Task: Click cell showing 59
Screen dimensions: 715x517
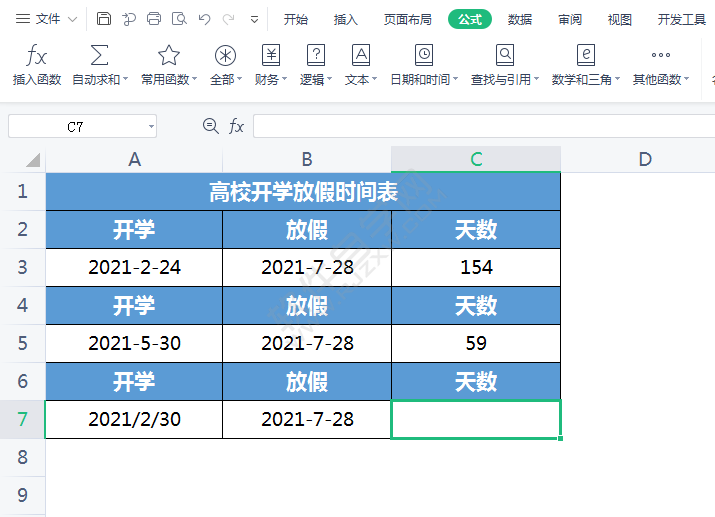Action: tap(476, 344)
